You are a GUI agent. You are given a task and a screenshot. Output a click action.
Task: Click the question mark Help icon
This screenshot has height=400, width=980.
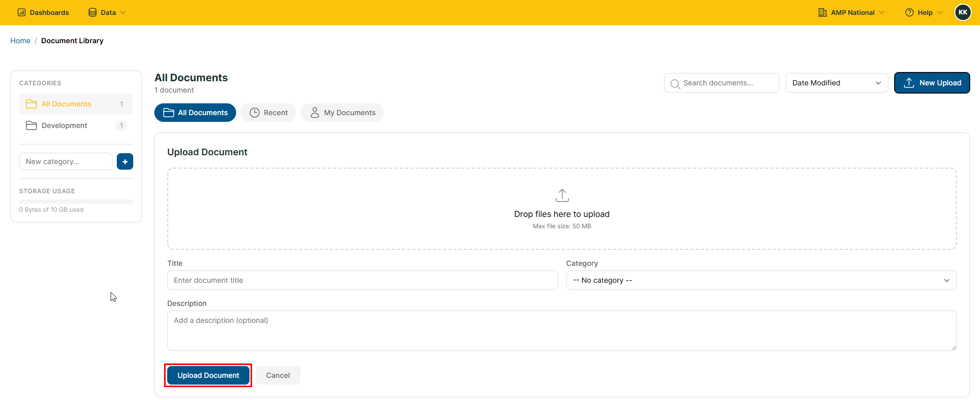(910, 12)
